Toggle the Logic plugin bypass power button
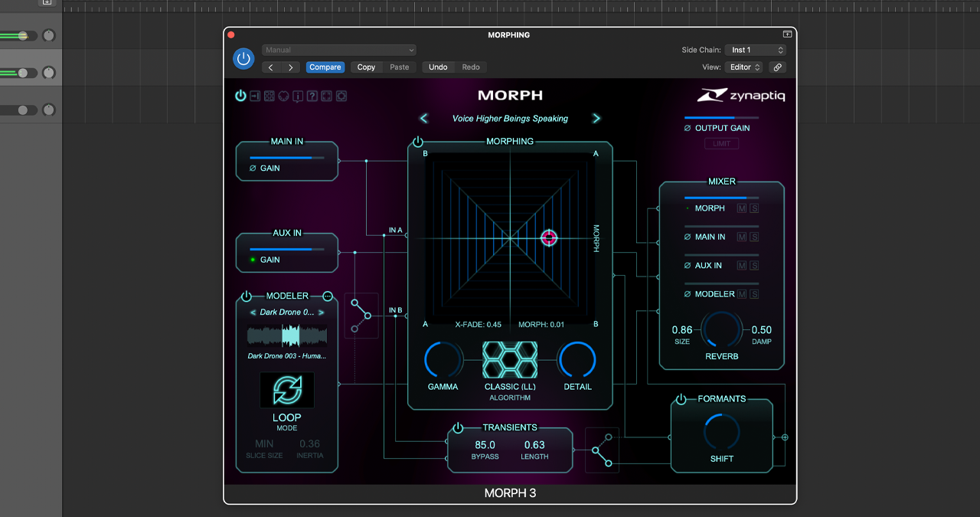 (243, 58)
